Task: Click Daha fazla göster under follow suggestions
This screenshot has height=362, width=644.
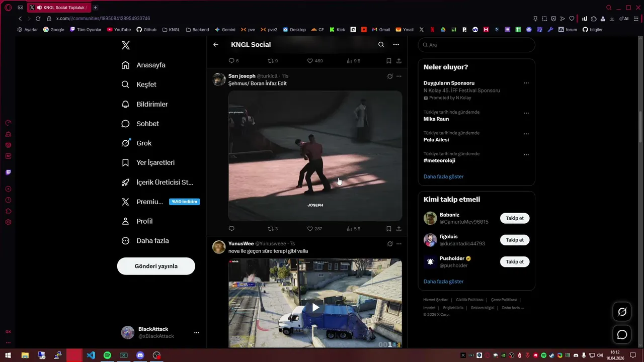Action: coord(443,282)
